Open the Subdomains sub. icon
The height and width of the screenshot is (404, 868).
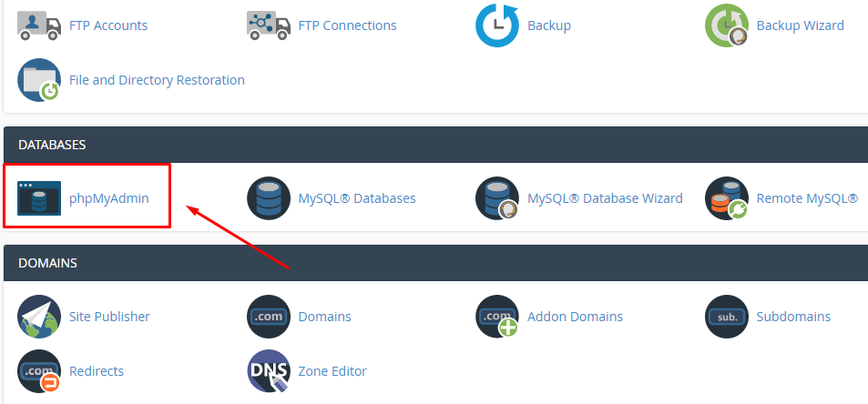pos(727,317)
